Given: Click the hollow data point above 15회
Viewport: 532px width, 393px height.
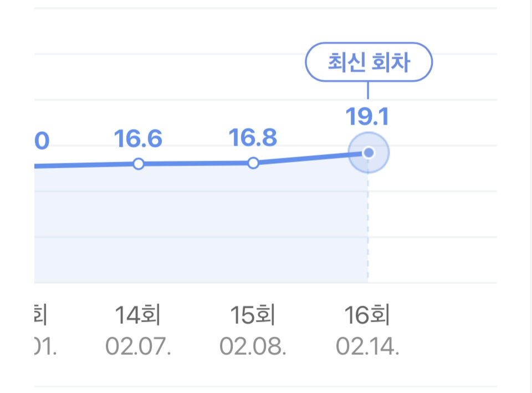Looking at the screenshot, I should pos(253,163).
